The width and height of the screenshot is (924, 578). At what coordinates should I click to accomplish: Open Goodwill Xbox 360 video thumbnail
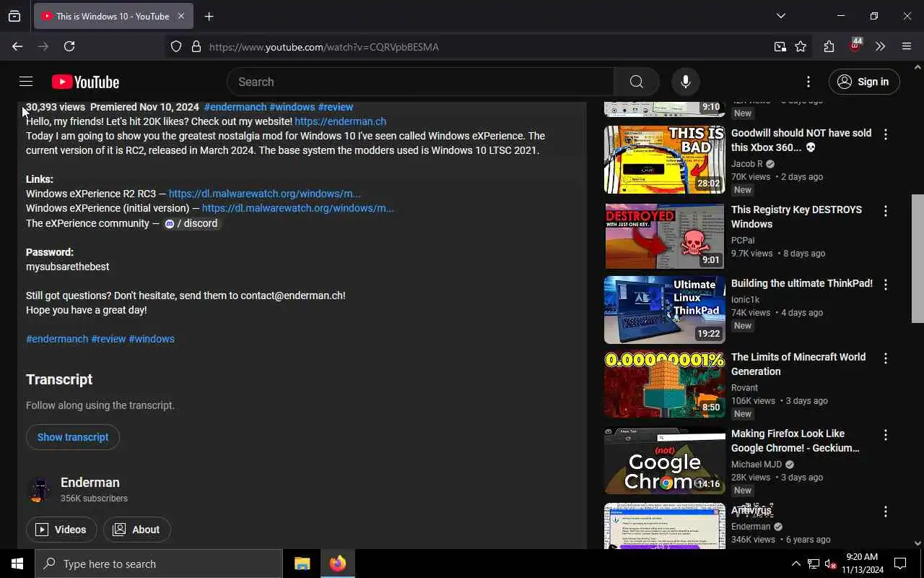[x=664, y=160]
